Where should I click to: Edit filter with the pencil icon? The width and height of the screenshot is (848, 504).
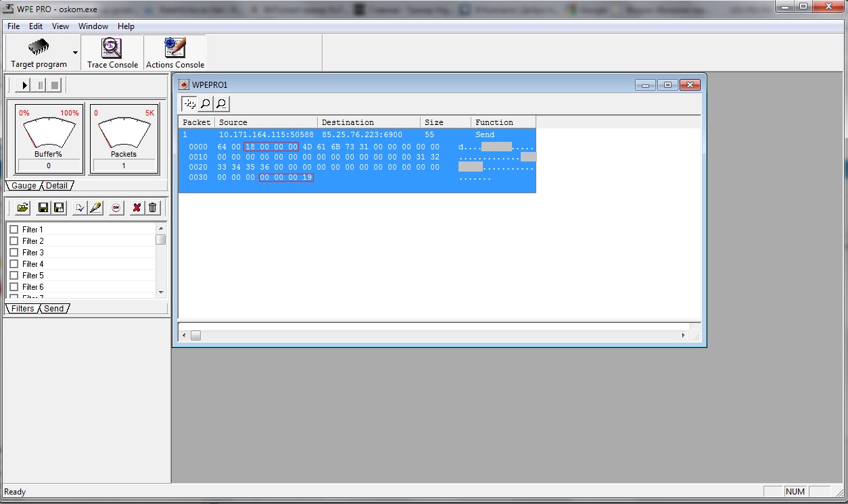(96, 207)
